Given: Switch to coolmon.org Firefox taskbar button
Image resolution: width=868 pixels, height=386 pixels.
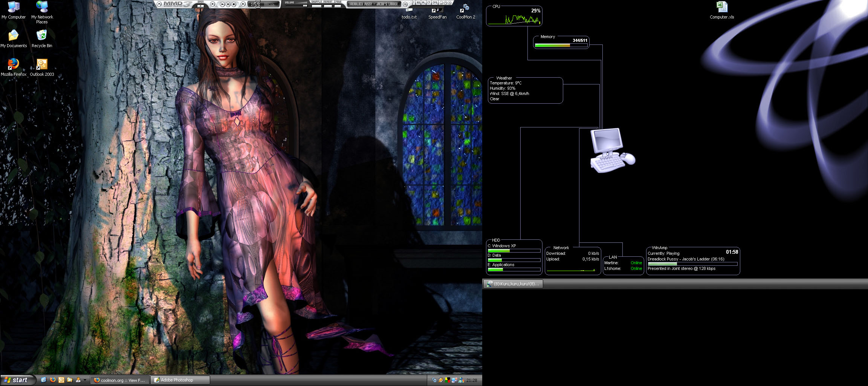Looking at the screenshot, I should tap(120, 380).
